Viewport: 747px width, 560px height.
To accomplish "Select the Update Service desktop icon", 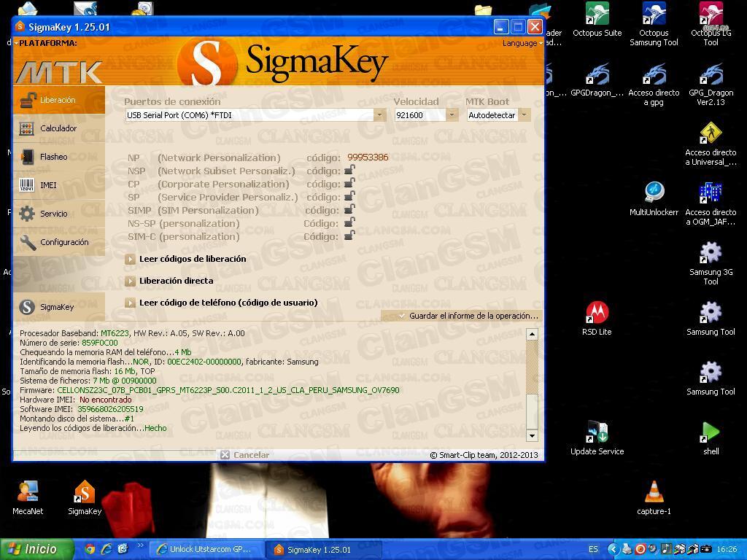I will [x=597, y=438].
